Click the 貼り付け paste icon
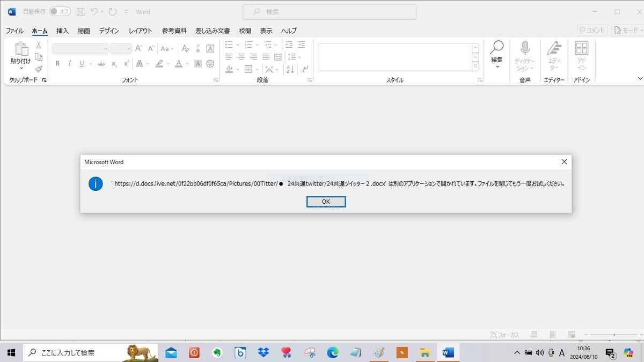 tap(21, 49)
